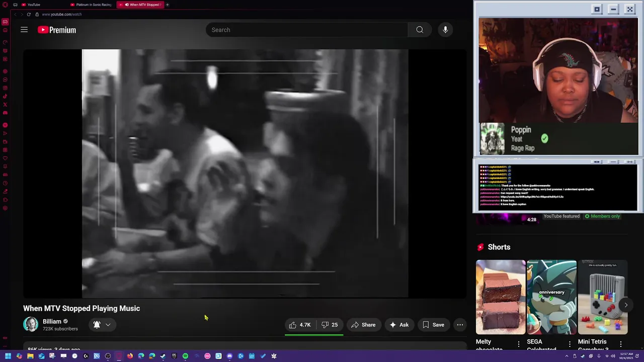644x362 pixels.
Task: Open subscription notification dropdown next to Billiam
Action: click(x=102, y=325)
